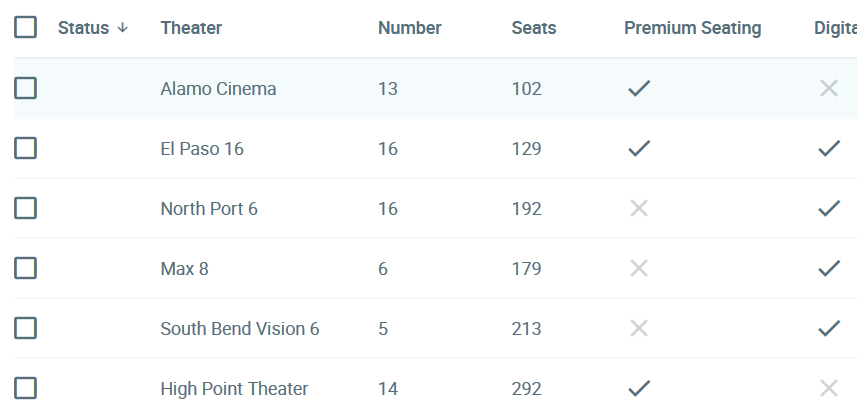The image size is (857, 405).
Task: Click Premium Seating cross for Max 8
Action: 639,269
